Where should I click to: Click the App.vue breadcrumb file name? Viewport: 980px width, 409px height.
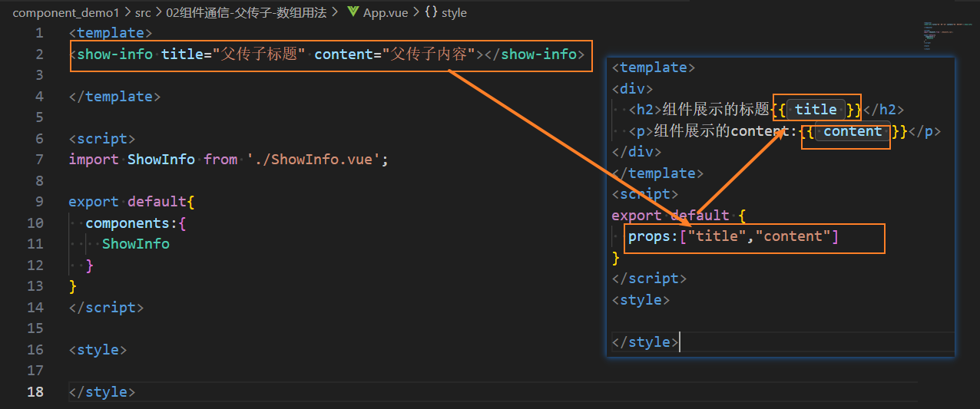pos(386,12)
